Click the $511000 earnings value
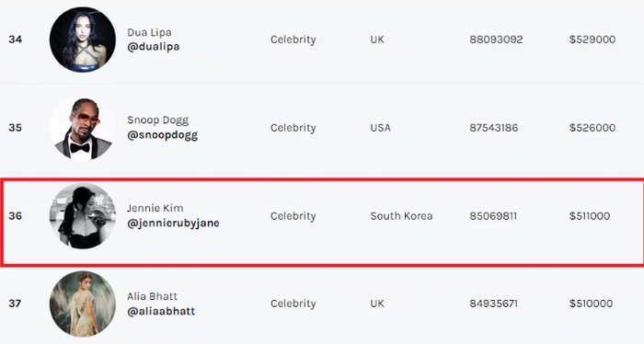 coord(590,216)
